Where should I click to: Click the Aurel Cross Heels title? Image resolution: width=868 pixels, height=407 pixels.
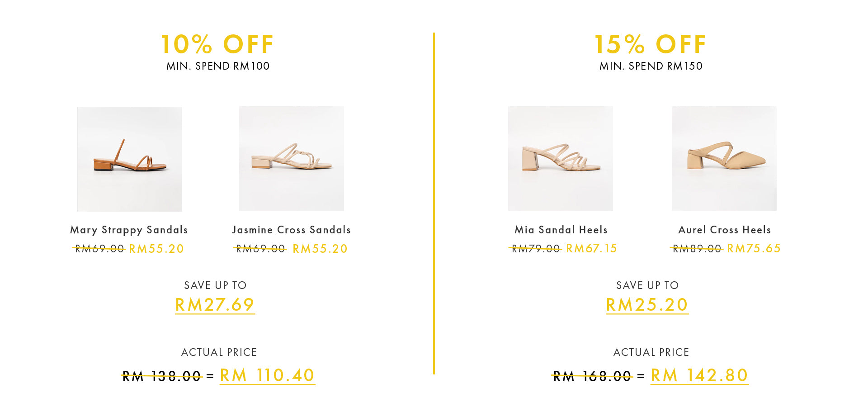point(725,230)
